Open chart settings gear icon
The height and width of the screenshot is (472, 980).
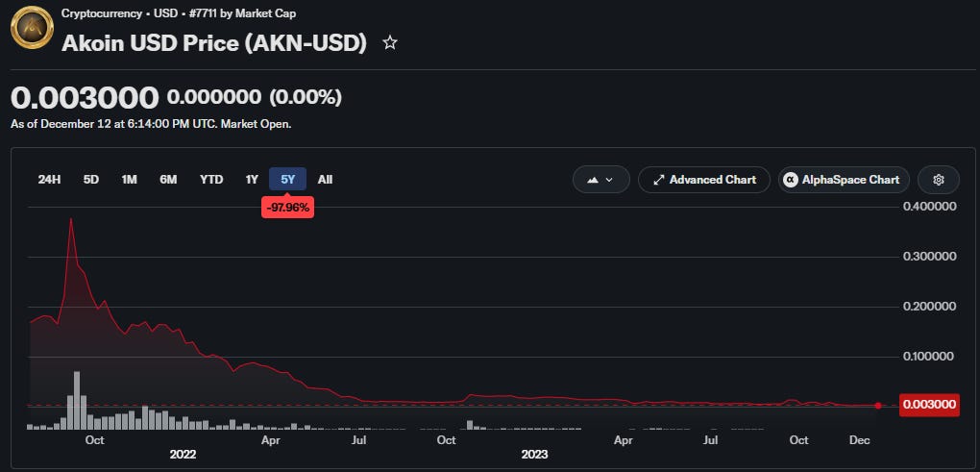938,180
